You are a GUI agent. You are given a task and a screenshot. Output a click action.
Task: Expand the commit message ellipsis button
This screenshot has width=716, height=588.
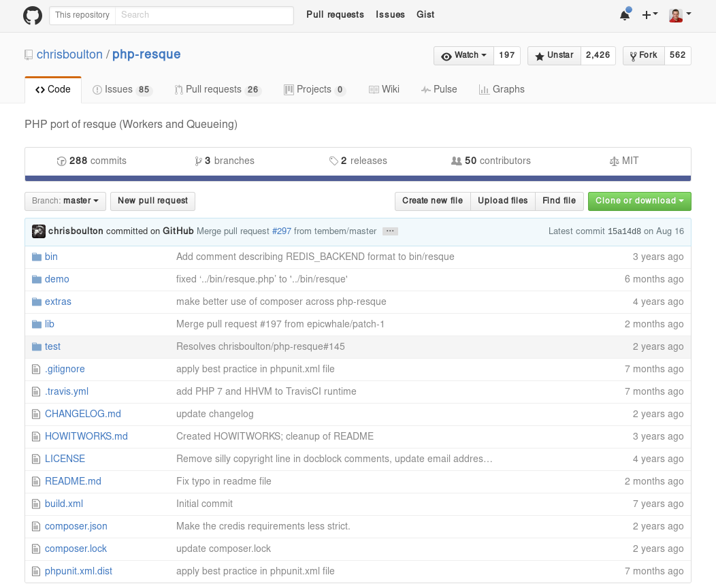(390, 231)
